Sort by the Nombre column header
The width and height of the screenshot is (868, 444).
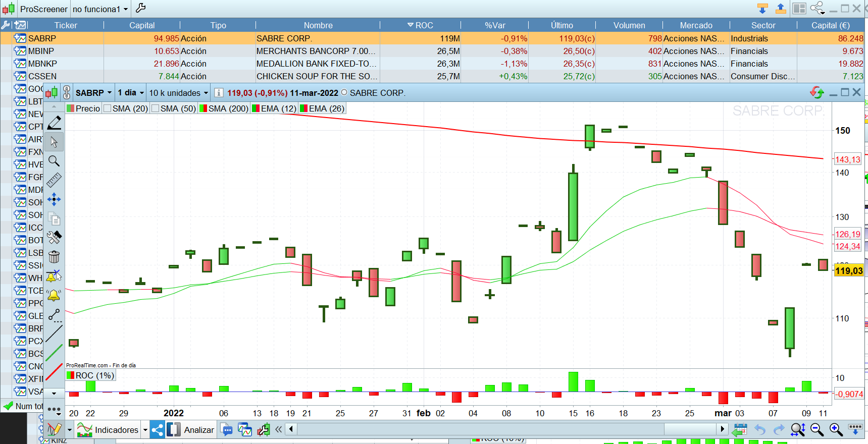318,25
